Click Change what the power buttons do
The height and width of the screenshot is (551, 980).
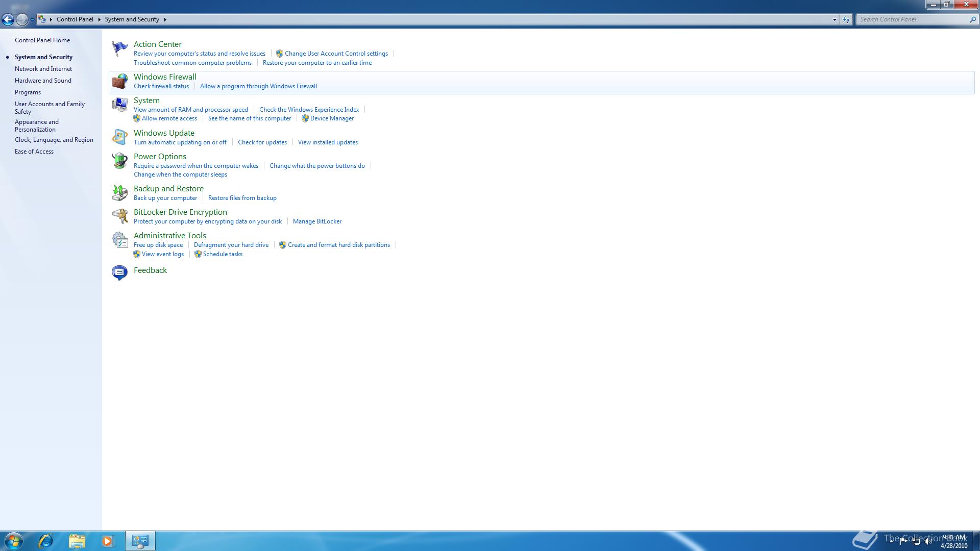tap(317, 166)
